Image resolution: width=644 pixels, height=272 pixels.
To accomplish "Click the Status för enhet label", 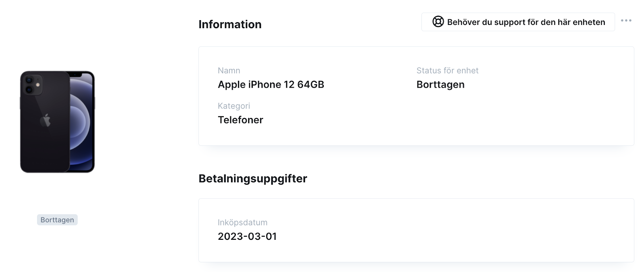I will 447,70.
